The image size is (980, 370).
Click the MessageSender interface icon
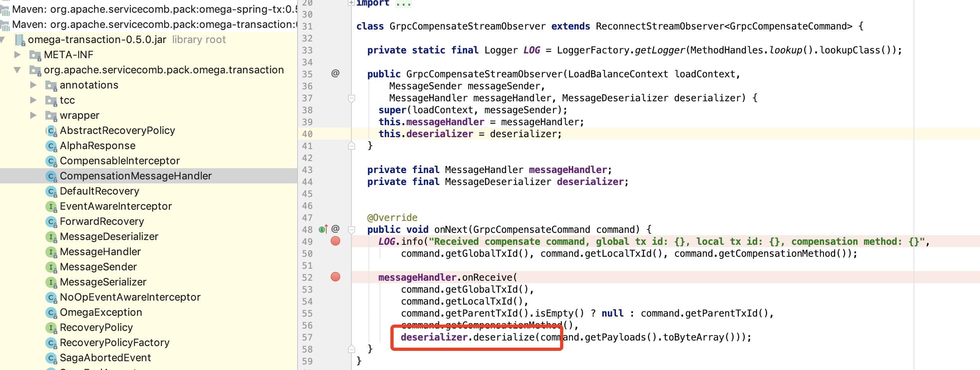pyautogui.click(x=51, y=267)
